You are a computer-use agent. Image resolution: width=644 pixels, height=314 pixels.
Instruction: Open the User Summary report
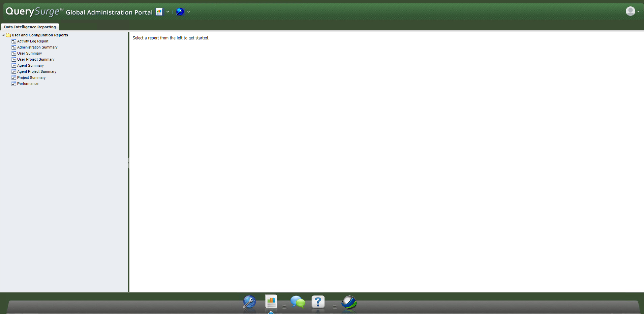[x=30, y=53]
